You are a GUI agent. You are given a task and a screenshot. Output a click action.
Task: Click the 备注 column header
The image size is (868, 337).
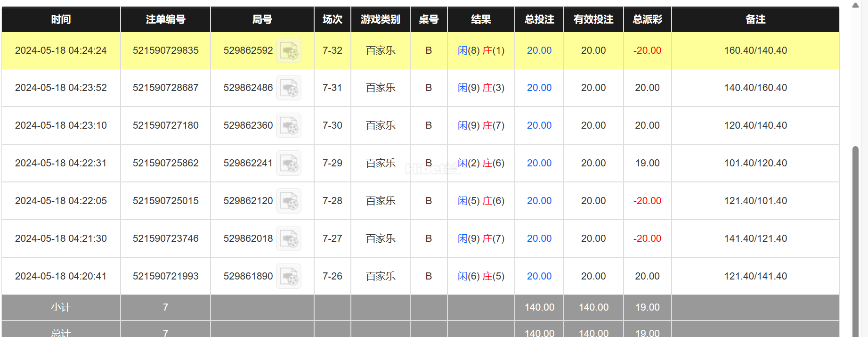pyautogui.click(x=755, y=19)
